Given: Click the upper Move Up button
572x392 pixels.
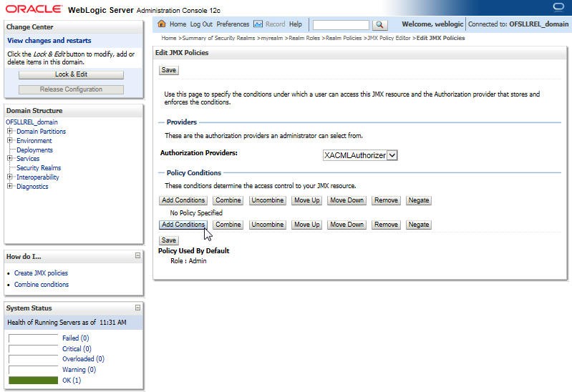Looking at the screenshot, I should tap(307, 200).
